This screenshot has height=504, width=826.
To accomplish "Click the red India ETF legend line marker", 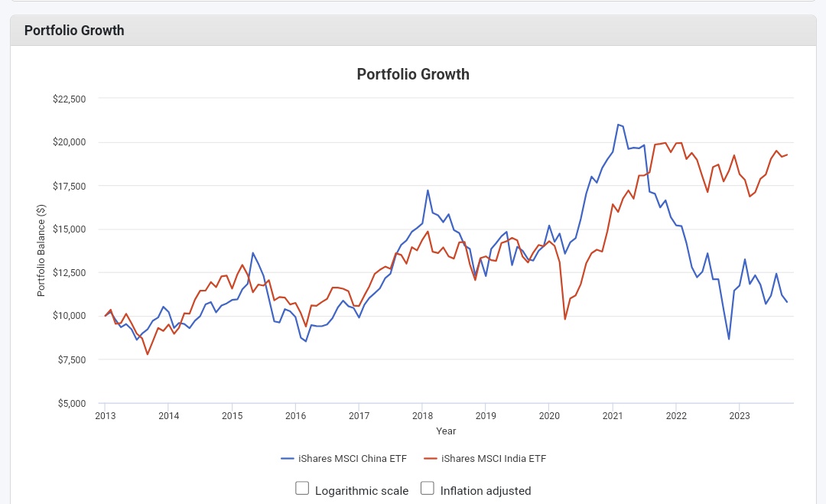I will (430, 459).
